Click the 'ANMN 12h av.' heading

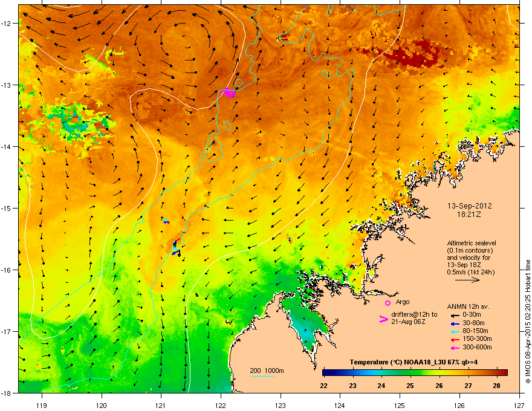[468, 306]
